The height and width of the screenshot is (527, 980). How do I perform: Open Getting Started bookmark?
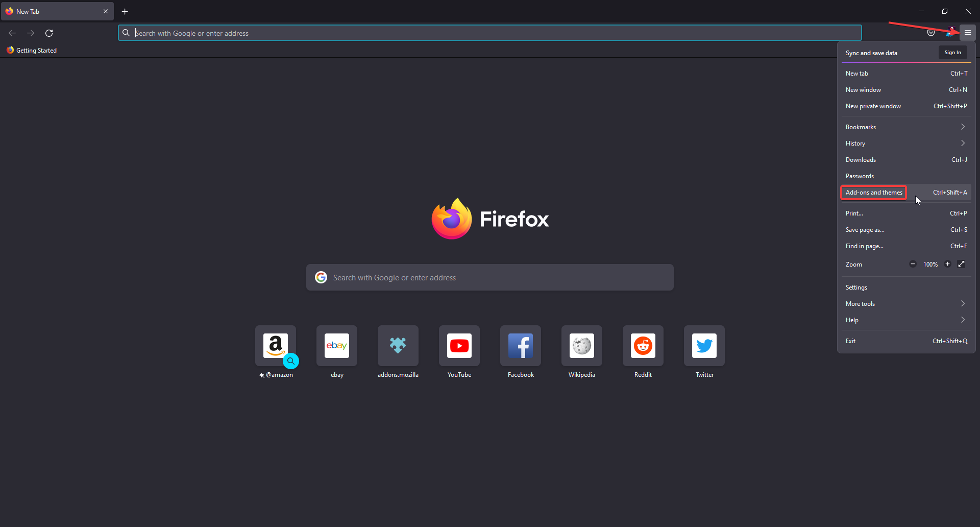click(32, 50)
